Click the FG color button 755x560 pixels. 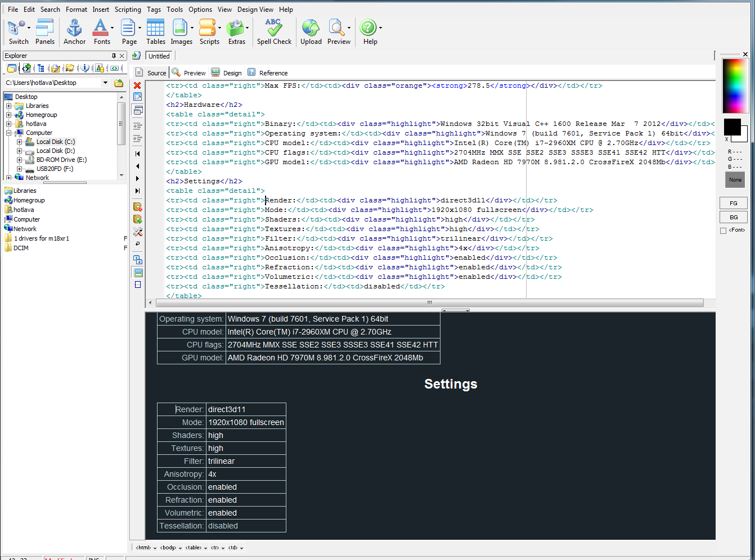(x=734, y=203)
